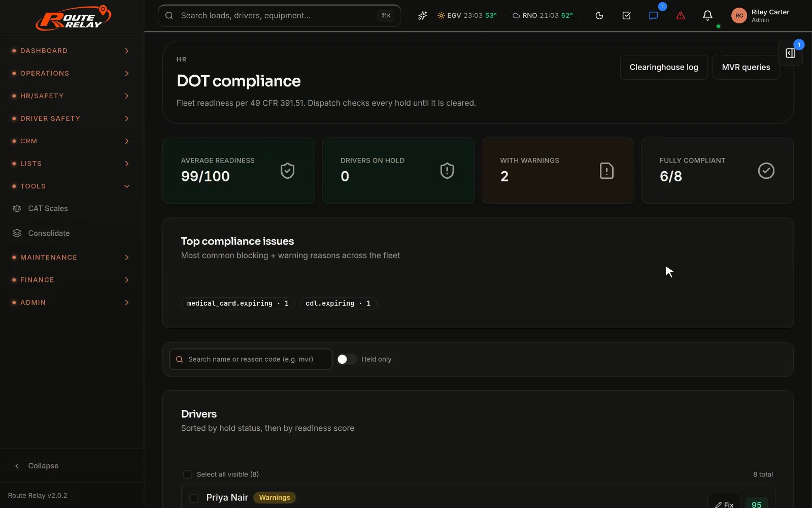Click the Consolidate layers icon
The height and width of the screenshot is (508, 812).
click(x=17, y=233)
